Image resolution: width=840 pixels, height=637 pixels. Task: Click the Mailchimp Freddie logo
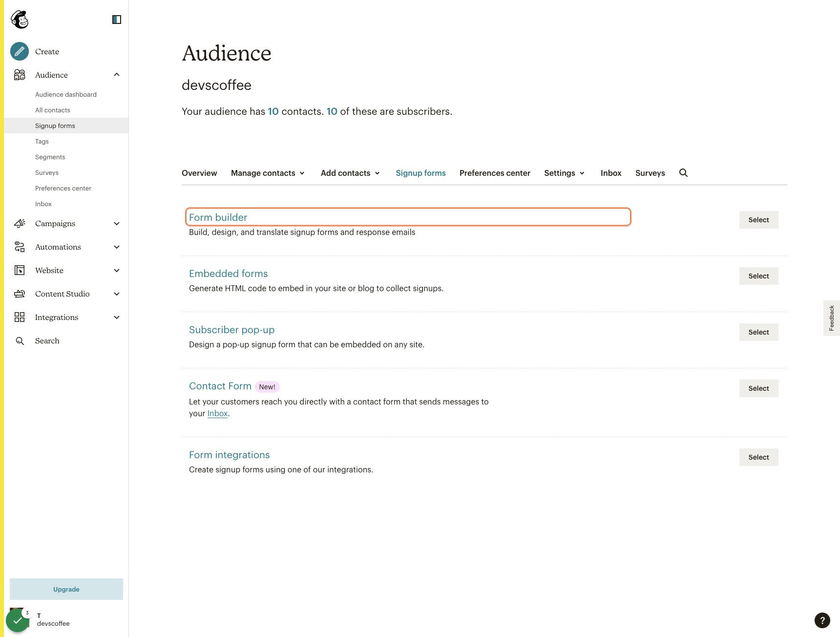tap(20, 20)
